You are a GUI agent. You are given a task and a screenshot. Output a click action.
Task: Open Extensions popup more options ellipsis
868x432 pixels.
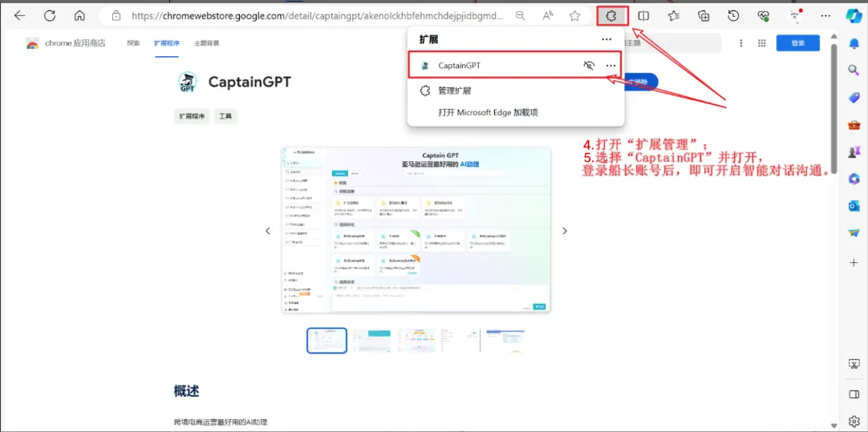606,40
